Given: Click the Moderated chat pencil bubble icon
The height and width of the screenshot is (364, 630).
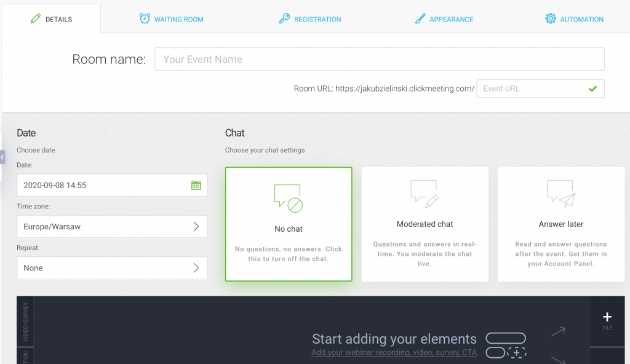Looking at the screenshot, I should pos(425,194).
